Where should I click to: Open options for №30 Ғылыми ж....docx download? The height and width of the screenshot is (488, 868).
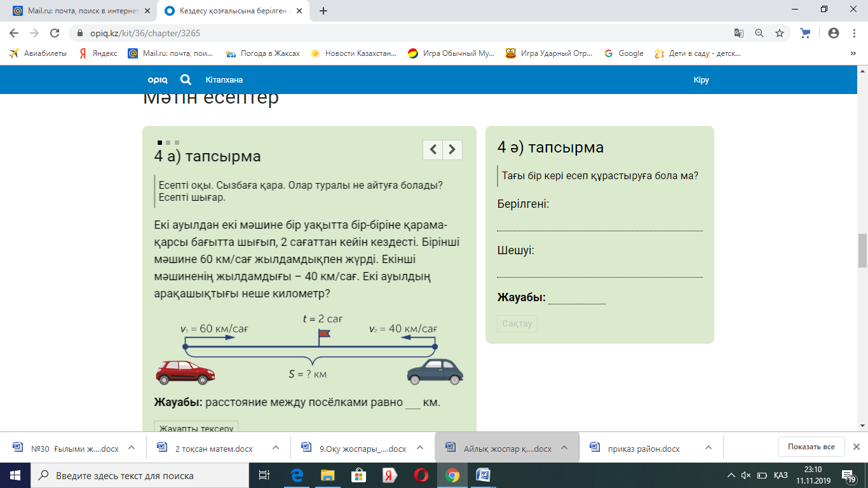click(132, 448)
